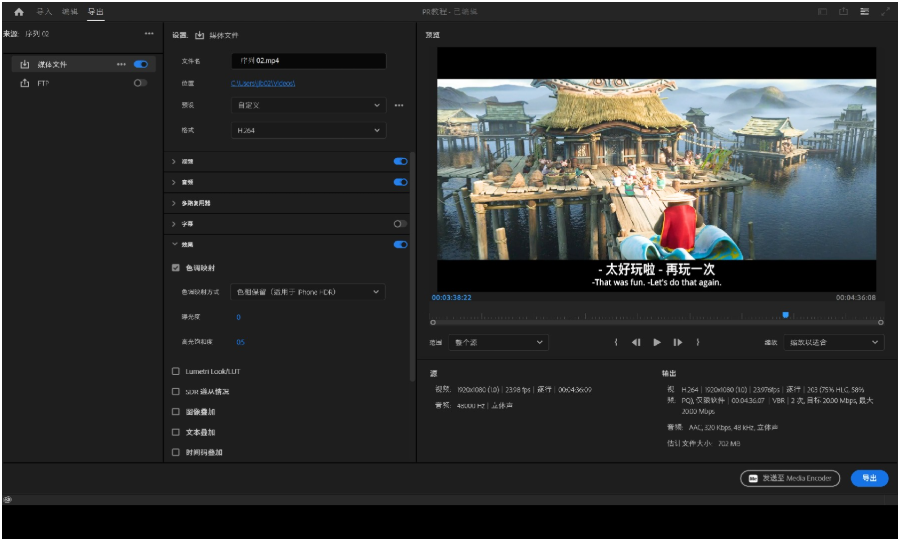The width and height of the screenshot is (901, 541).
Task: Toggle 媒体文件 destination switch off
Action: pos(141,64)
